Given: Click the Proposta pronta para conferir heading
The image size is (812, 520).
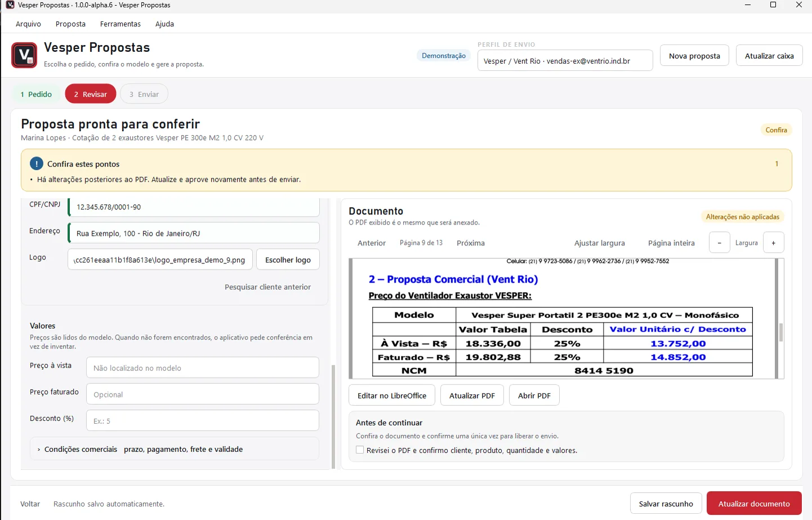Looking at the screenshot, I should 110,124.
